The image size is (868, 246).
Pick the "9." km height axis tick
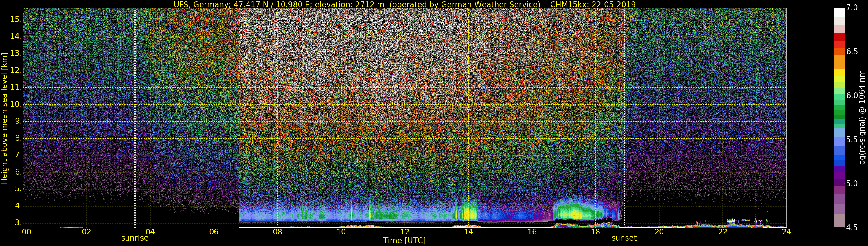pos(18,121)
